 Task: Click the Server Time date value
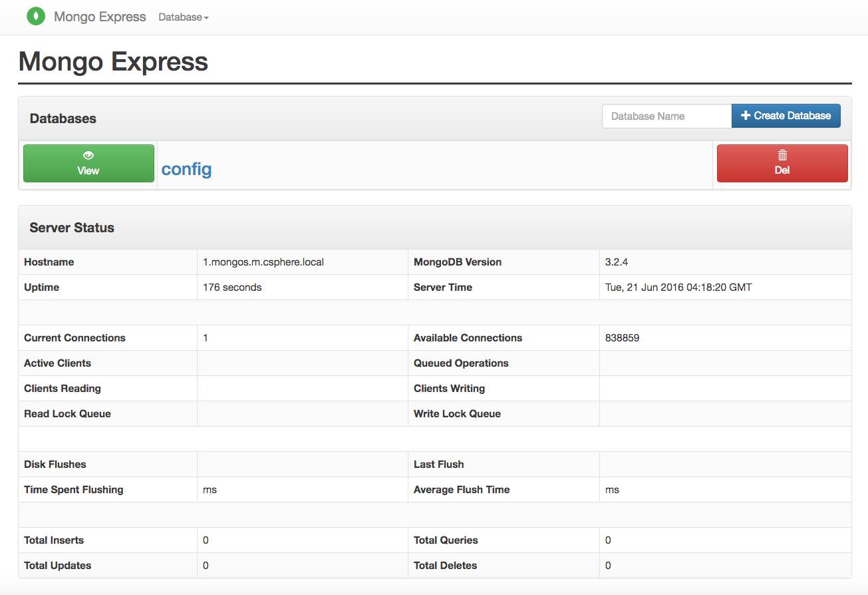click(x=678, y=288)
